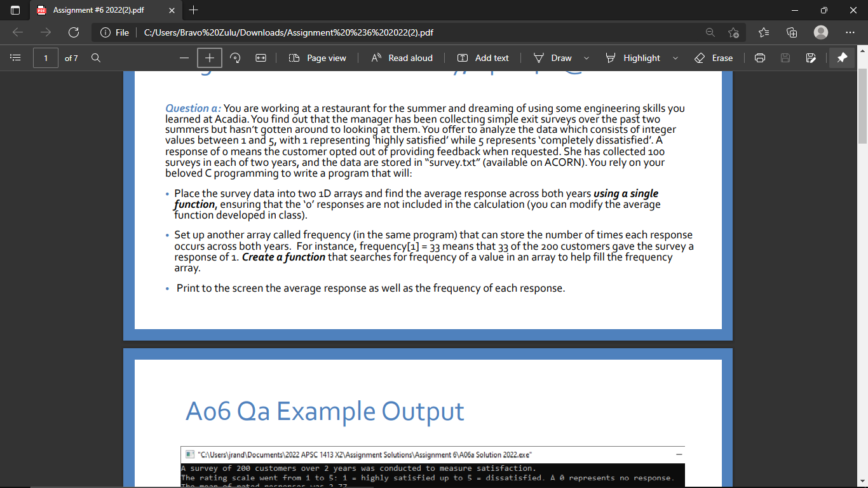868x488 pixels.
Task: Print the PDF document
Action: point(760,58)
